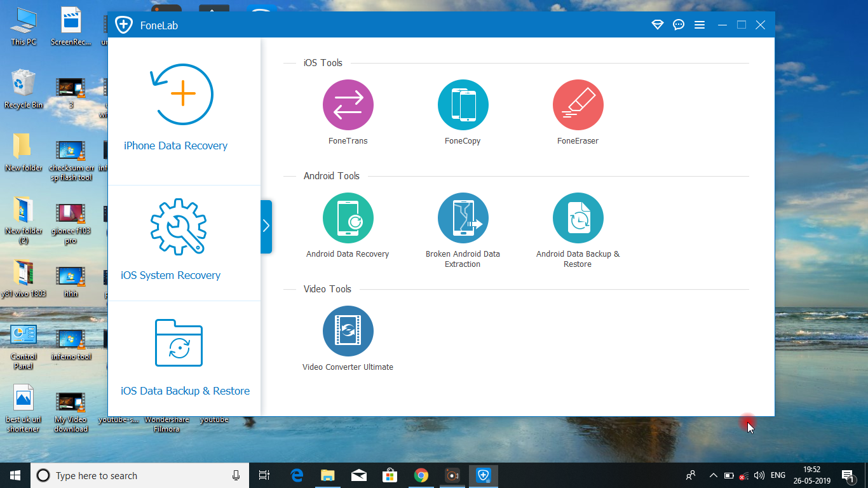Click the taskbar search box

140,475
